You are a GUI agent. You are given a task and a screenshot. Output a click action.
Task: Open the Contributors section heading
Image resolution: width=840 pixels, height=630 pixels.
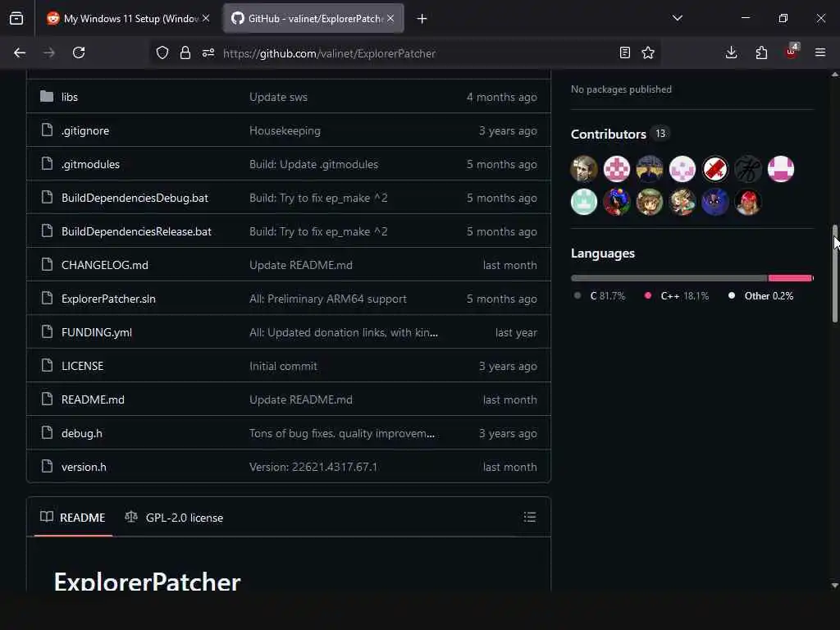608,134
